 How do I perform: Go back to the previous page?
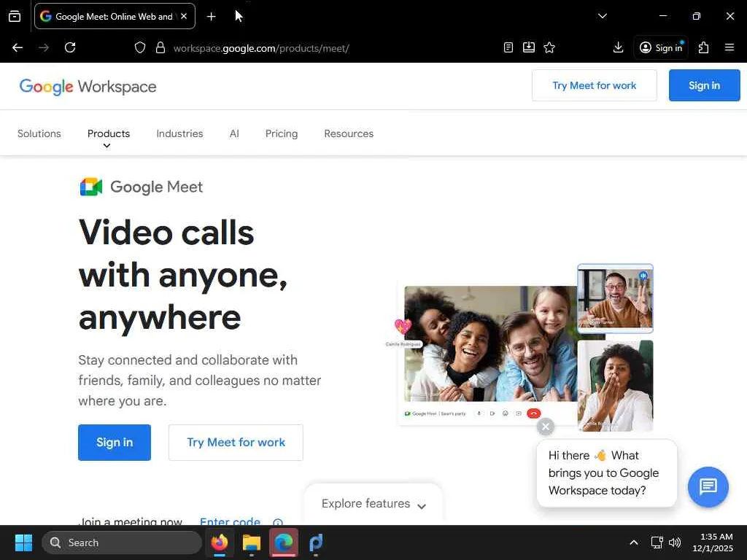18,47
